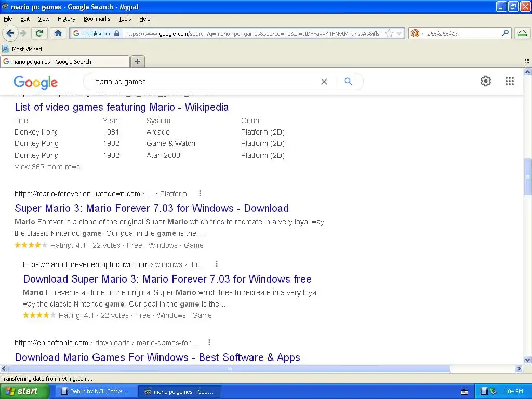This screenshot has width=532, height=399.
Task: Switch to Debut by NCH Software taskbar item
Action: click(x=96, y=392)
